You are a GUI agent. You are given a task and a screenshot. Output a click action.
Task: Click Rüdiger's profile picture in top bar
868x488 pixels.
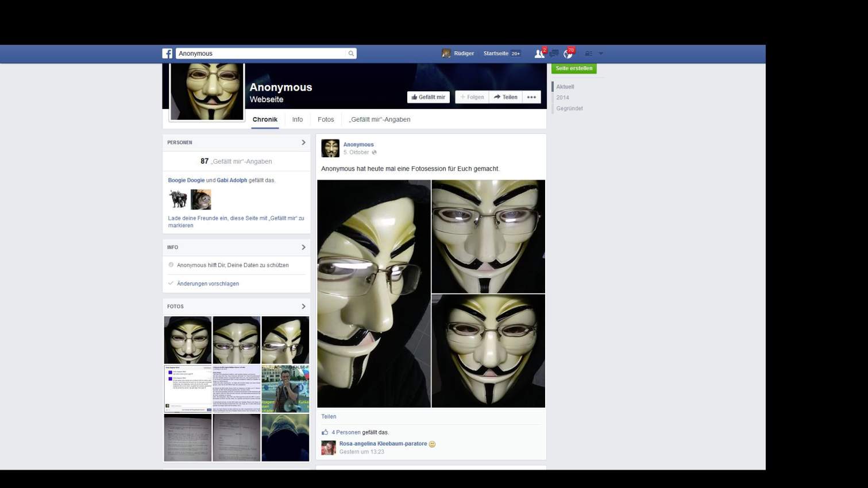[x=446, y=53]
